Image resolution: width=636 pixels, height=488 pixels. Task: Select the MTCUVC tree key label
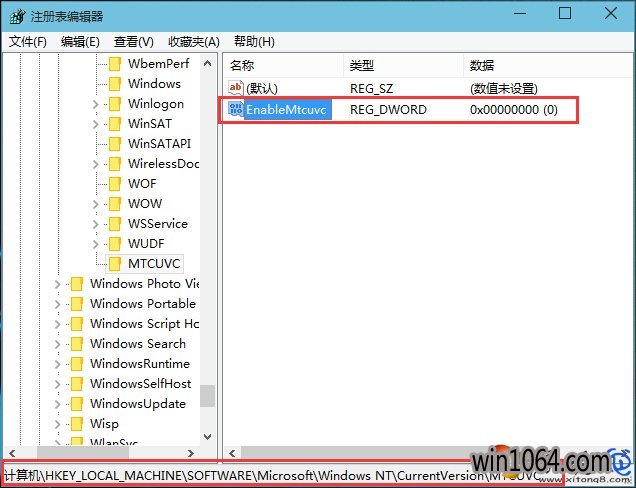click(x=154, y=264)
